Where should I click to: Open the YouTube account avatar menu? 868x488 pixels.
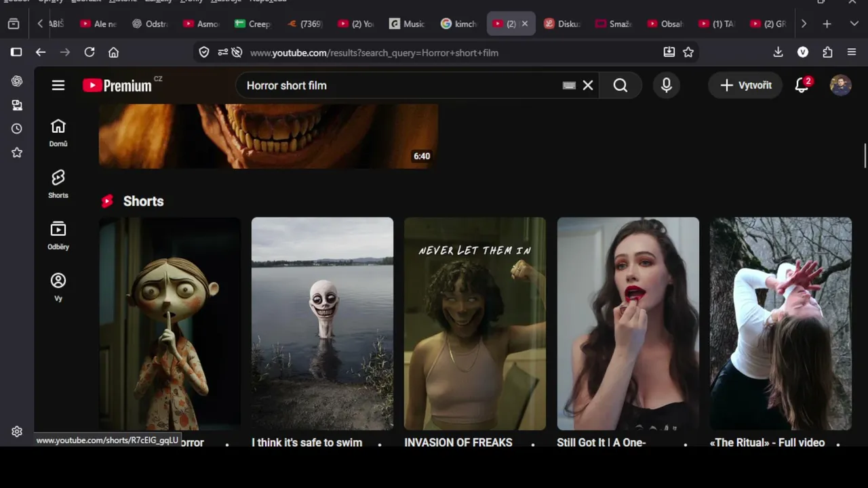(x=841, y=85)
